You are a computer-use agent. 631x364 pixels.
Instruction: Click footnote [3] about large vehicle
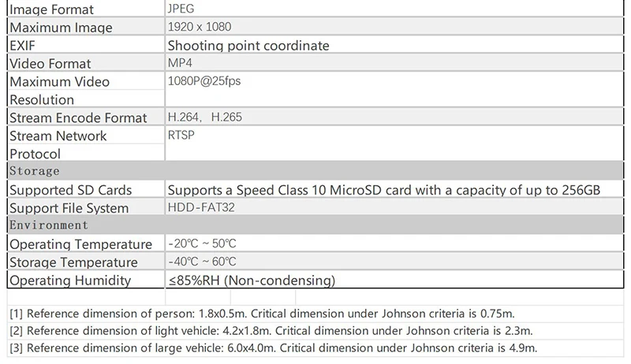pyautogui.click(x=274, y=347)
